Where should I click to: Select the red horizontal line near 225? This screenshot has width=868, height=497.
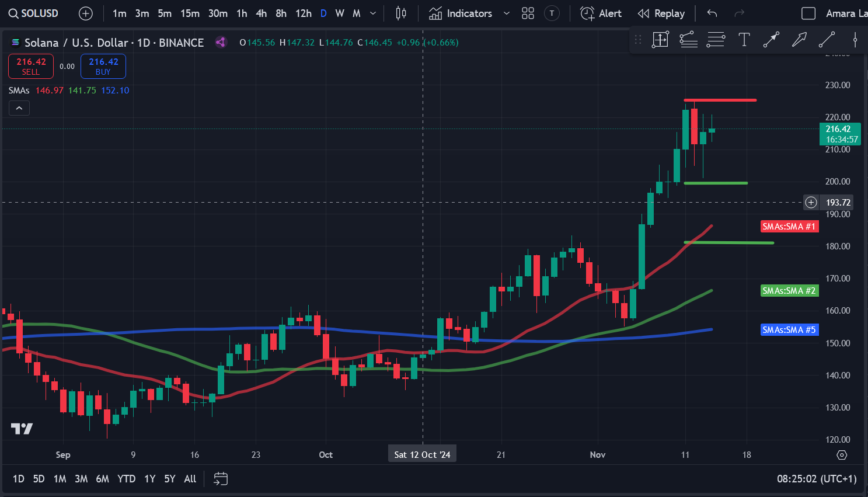tap(720, 100)
